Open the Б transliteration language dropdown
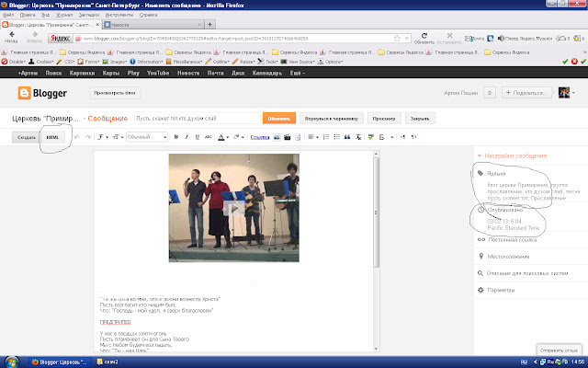The height and width of the screenshot is (368, 588). tap(386, 137)
